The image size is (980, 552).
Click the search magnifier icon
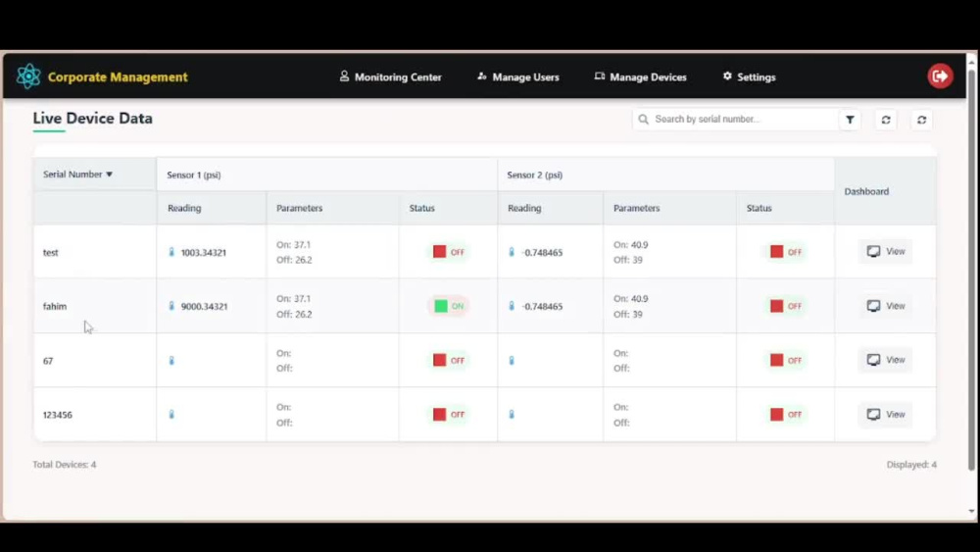643,119
